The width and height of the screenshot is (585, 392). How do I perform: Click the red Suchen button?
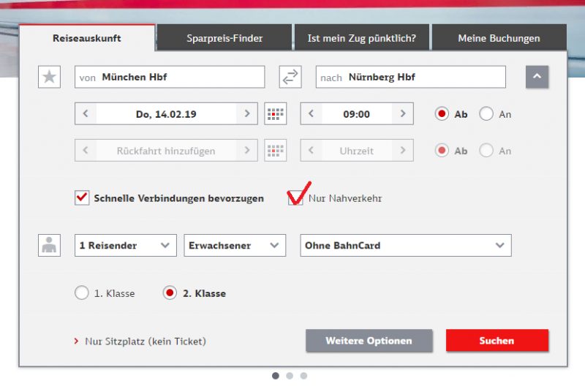pos(497,341)
